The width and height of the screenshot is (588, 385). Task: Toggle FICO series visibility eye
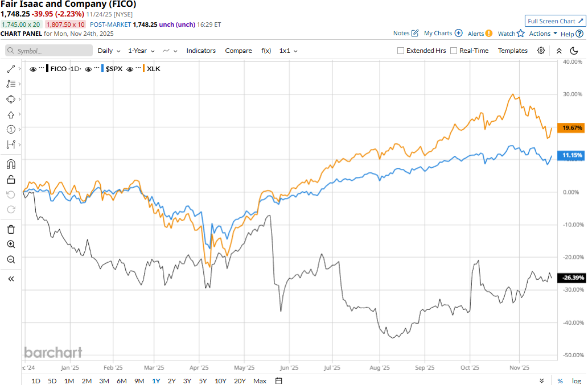[33, 69]
